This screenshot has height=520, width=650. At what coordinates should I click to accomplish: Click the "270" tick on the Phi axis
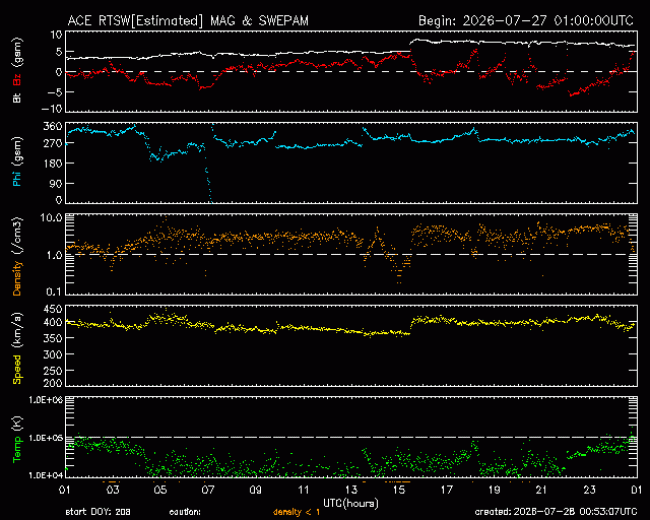pos(53,143)
